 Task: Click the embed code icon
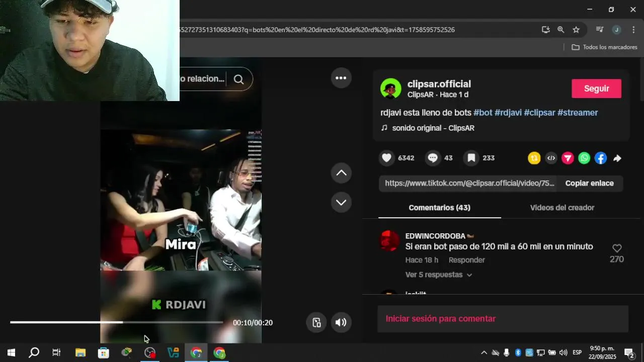pyautogui.click(x=551, y=158)
